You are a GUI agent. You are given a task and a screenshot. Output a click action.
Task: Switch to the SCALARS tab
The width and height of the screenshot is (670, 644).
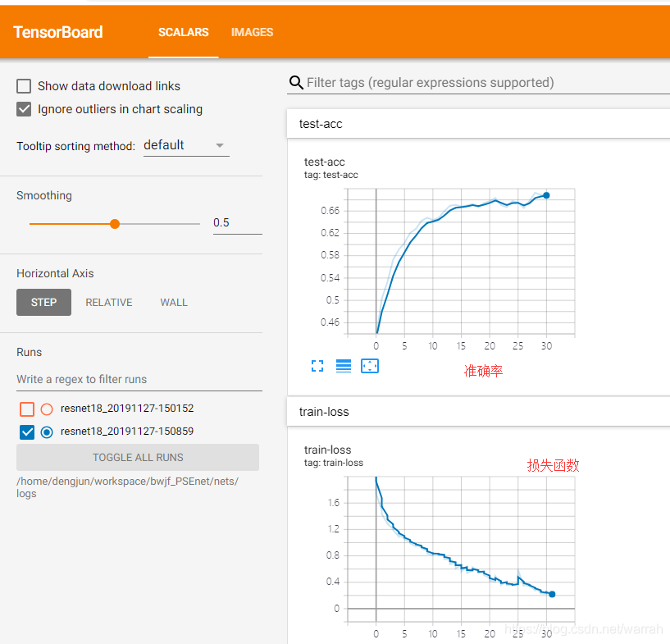pos(184,32)
